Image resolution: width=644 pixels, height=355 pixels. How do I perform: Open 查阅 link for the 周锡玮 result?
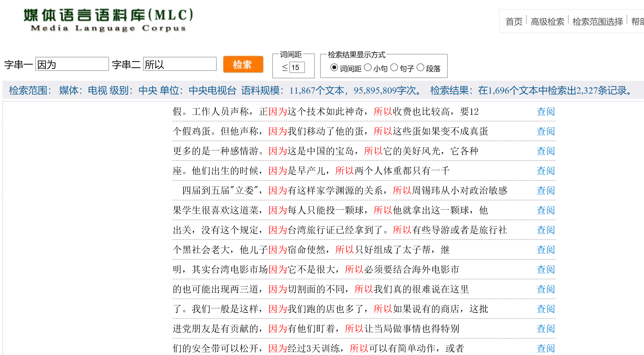click(x=546, y=191)
